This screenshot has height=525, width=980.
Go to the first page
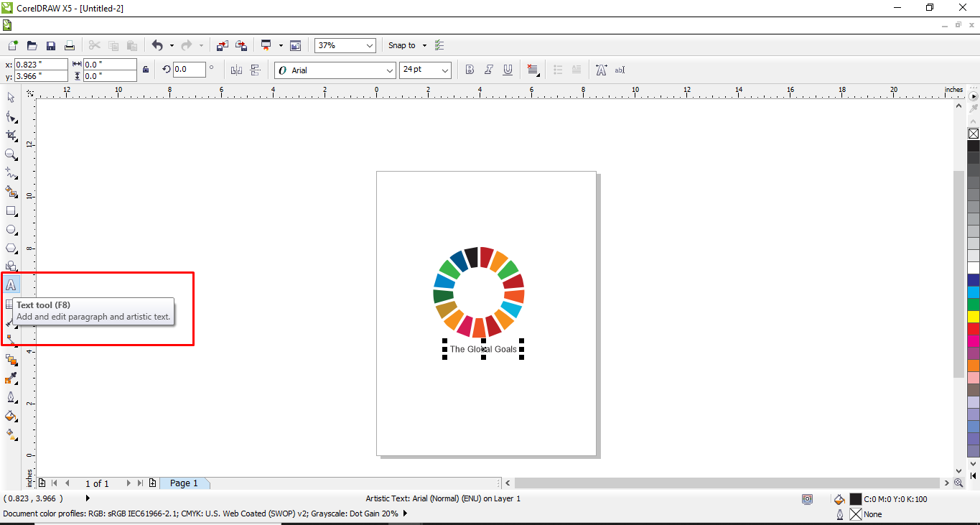pos(55,483)
